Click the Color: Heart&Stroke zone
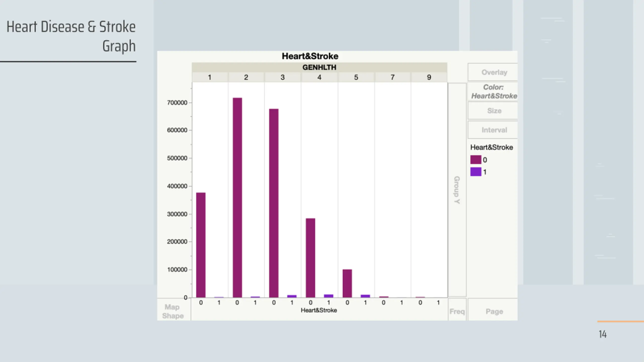This screenshot has height=362, width=644. coord(494,92)
